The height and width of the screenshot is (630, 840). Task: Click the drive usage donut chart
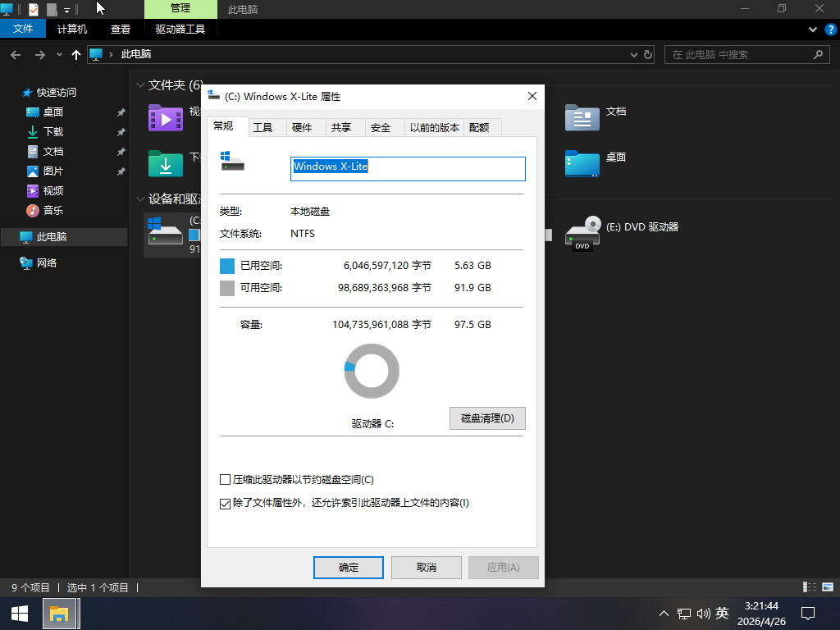[x=372, y=371]
